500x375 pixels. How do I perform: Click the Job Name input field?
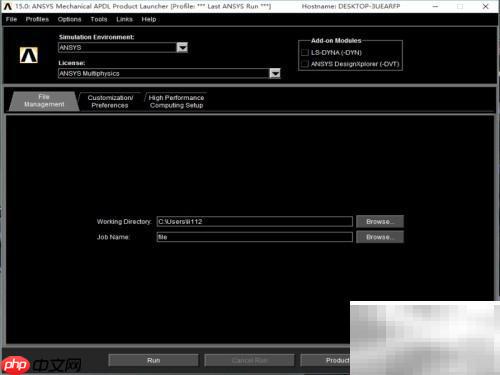pyautogui.click(x=255, y=237)
